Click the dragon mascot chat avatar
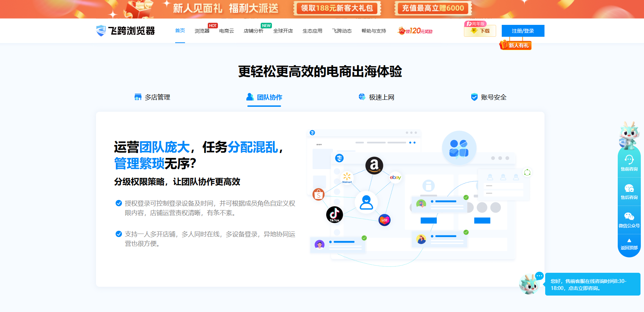644x312 pixels. coord(529,284)
